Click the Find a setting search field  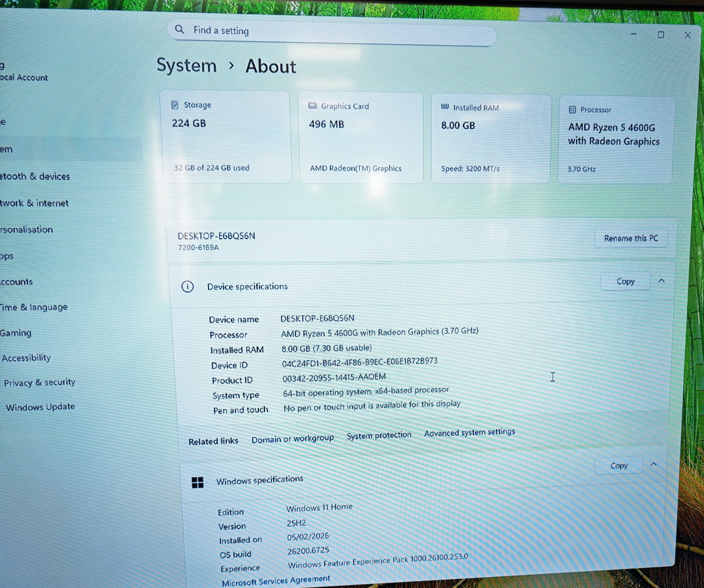click(331, 31)
